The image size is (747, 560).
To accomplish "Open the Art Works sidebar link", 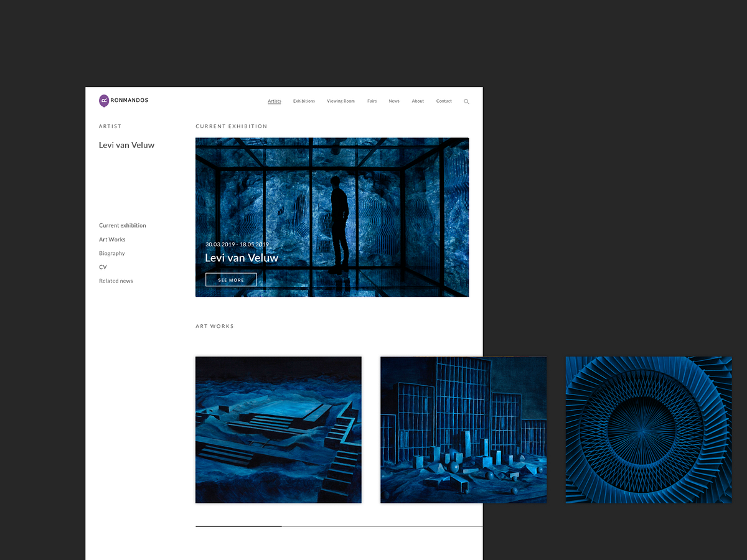I will (x=112, y=239).
